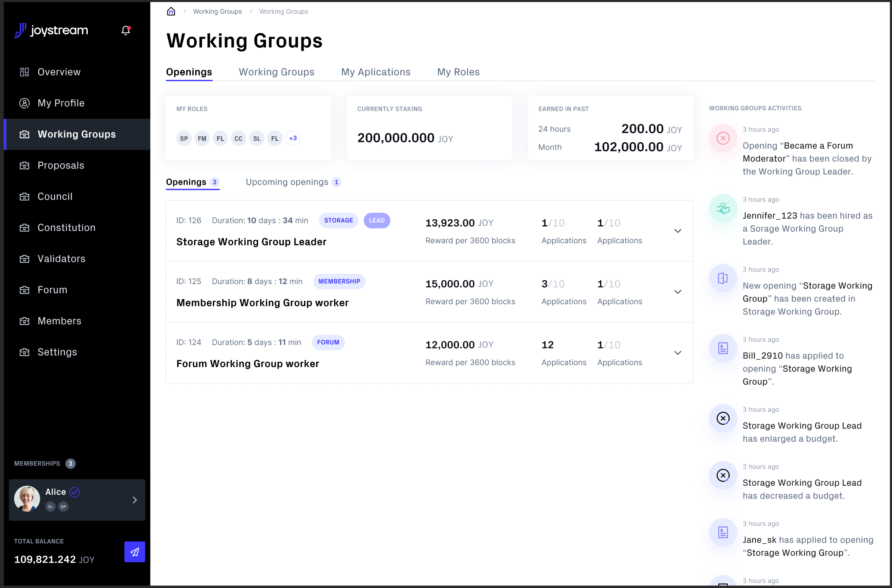Image resolution: width=892 pixels, height=588 pixels.
Task: Click the Joystream logo
Action: (x=52, y=31)
